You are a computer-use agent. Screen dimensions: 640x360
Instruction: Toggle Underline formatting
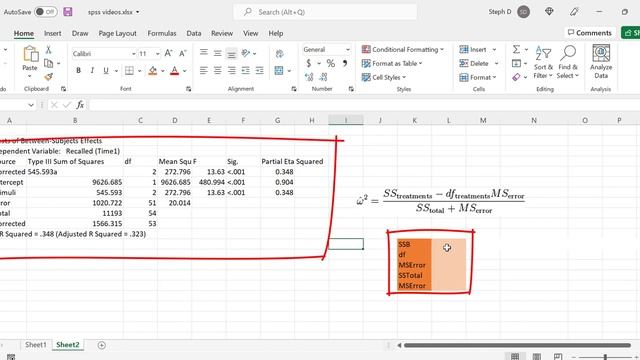pyautogui.click(x=106, y=71)
